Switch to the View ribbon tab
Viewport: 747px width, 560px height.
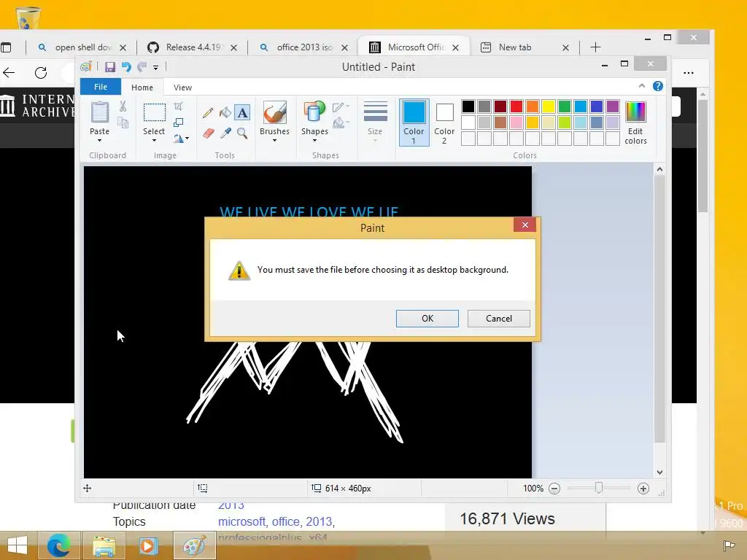(x=182, y=87)
